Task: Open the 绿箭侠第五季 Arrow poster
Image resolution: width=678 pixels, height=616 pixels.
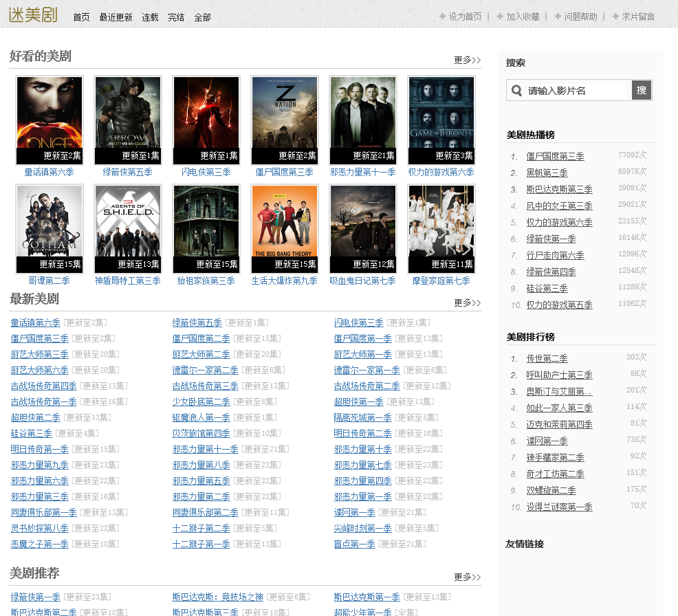Action: coord(128,120)
